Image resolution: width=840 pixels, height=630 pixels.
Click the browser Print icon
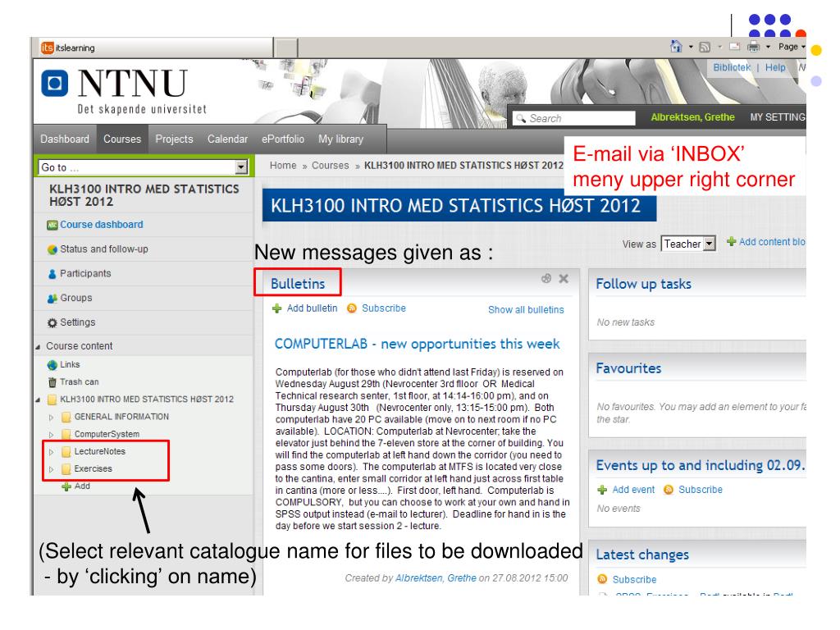(x=753, y=47)
